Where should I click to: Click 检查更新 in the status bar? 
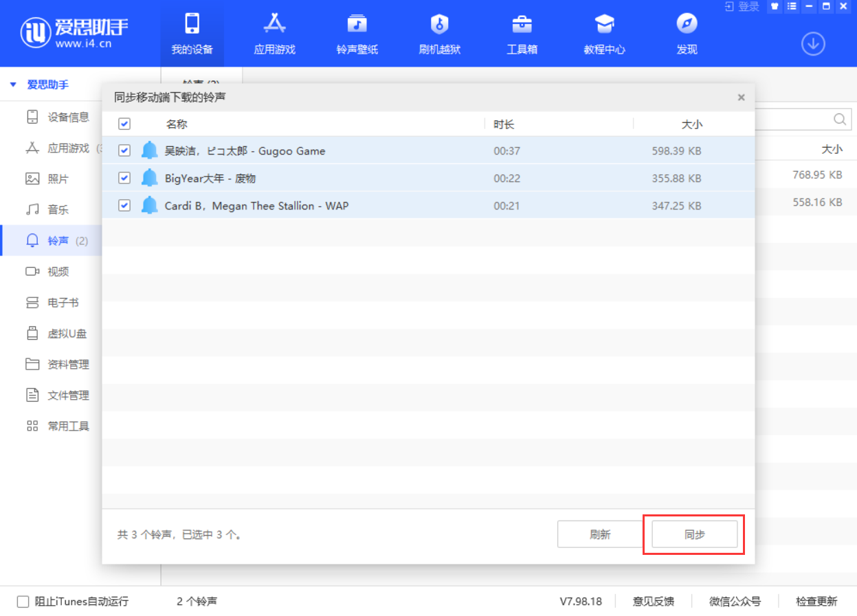[x=816, y=602]
